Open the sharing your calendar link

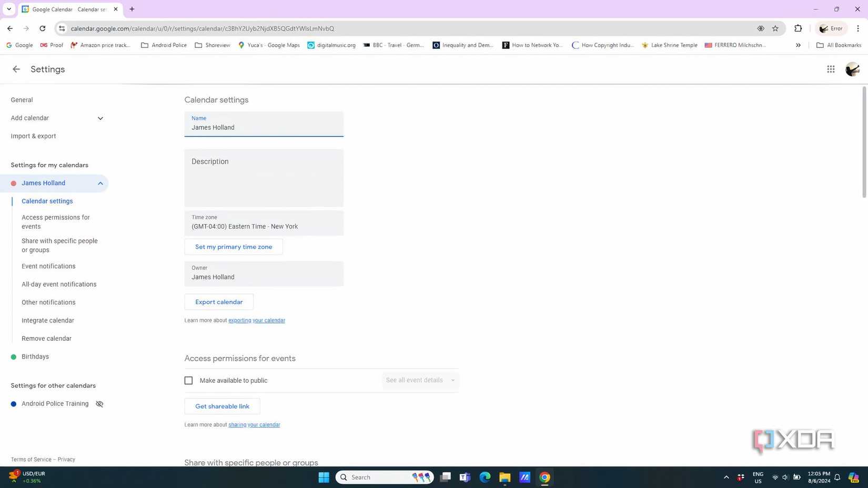[x=254, y=425]
